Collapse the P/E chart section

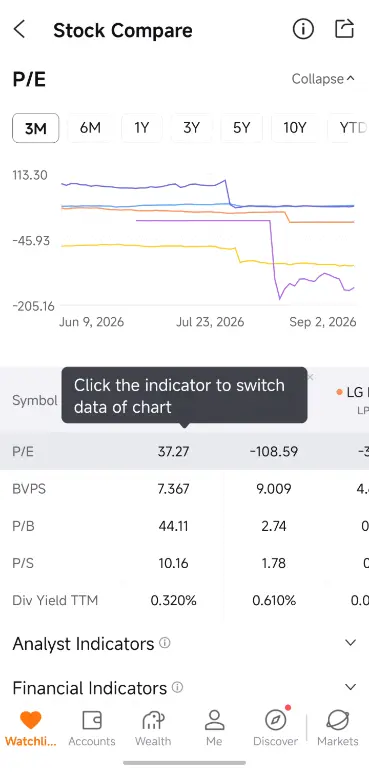coord(323,79)
